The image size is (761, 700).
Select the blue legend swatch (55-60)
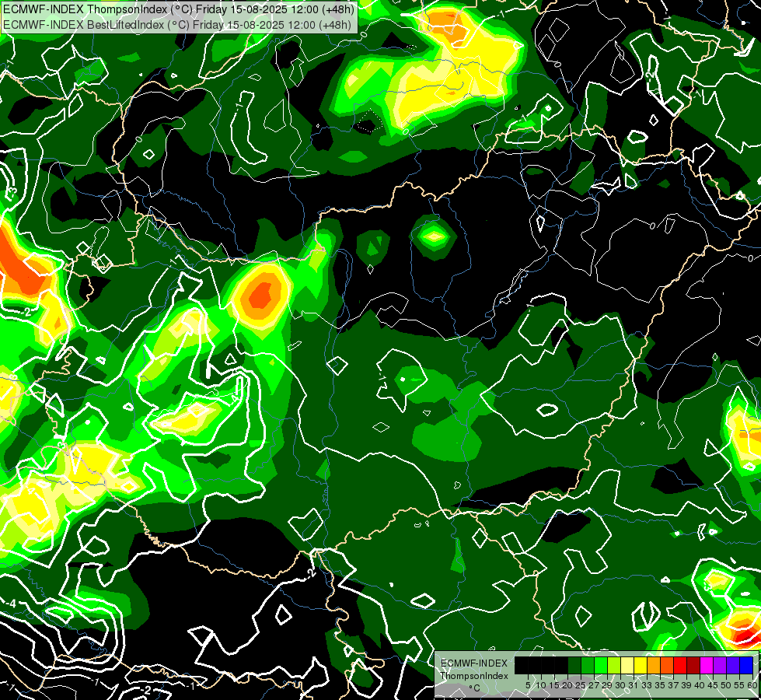pos(746,665)
